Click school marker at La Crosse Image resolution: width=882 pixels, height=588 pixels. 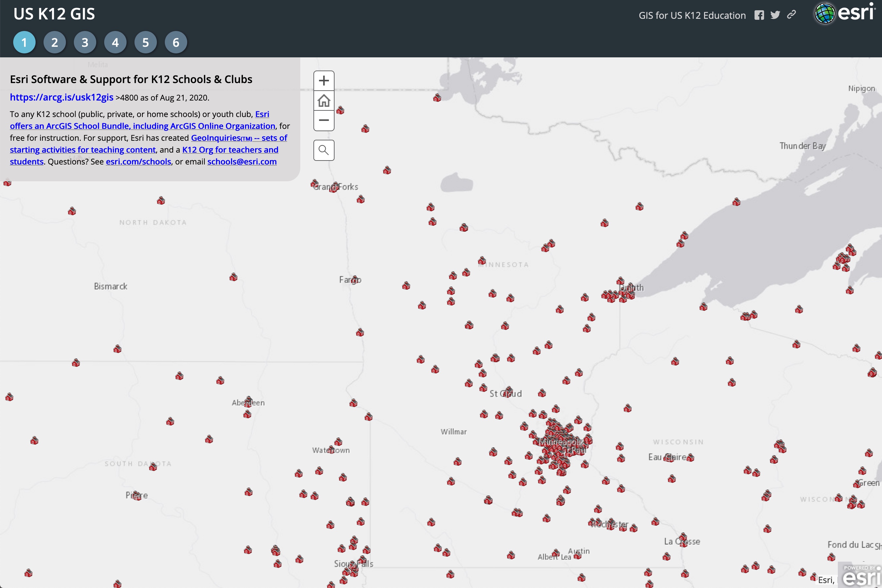pos(683,539)
